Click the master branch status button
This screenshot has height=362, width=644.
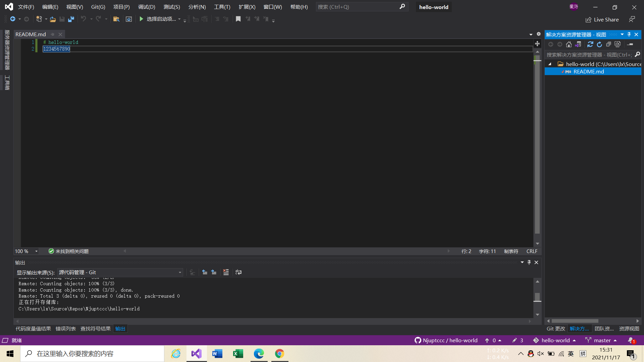pyautogui.click(x=602, y=340)
